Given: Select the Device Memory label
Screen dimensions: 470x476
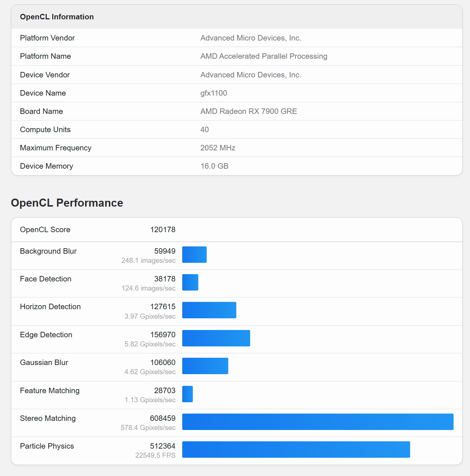Looking at the screenshot, I should coord(46,166).
